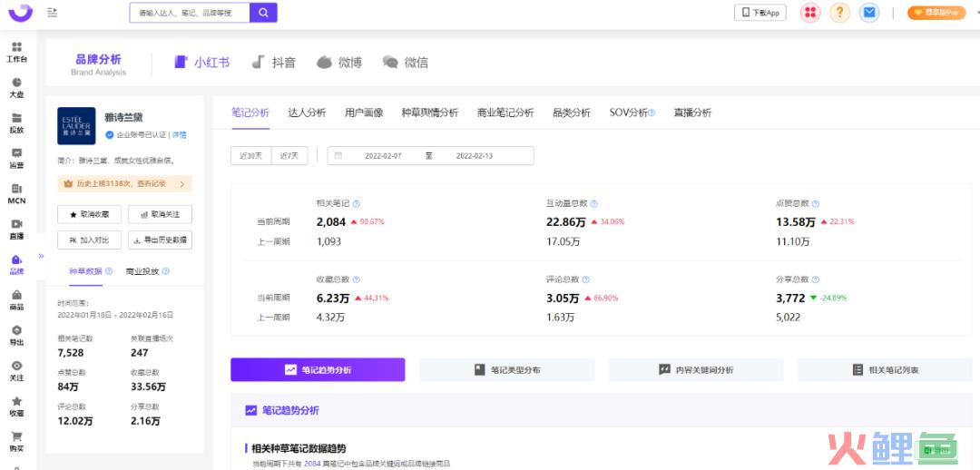This screenshot has width=980, height=470.
Task: Click the 取消关注 button
Action: [160, 214]
